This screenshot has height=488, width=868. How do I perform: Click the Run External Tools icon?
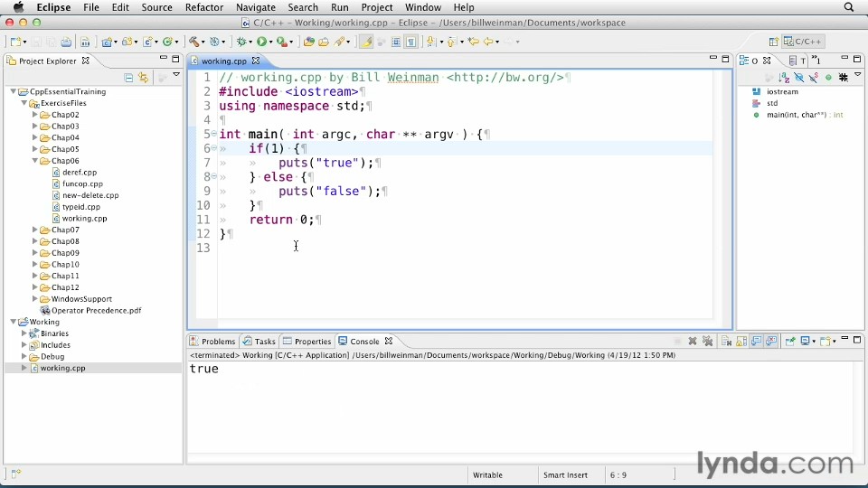tap(282, 42)
